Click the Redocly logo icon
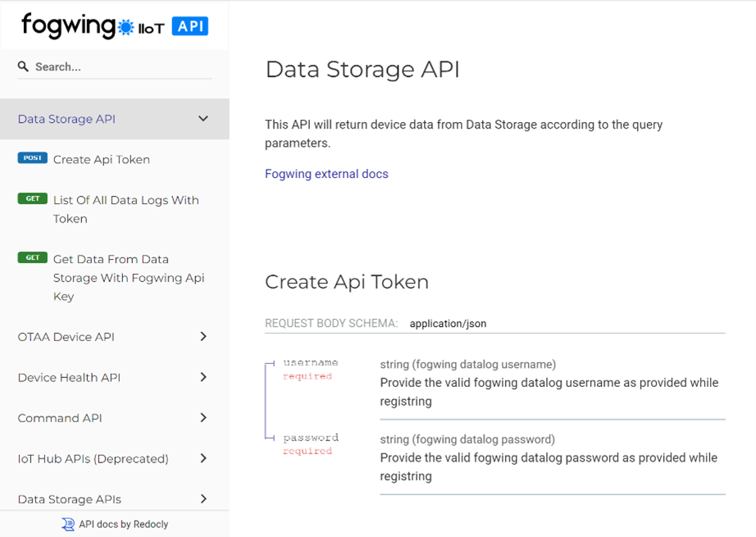 click(x=68, y=524)
